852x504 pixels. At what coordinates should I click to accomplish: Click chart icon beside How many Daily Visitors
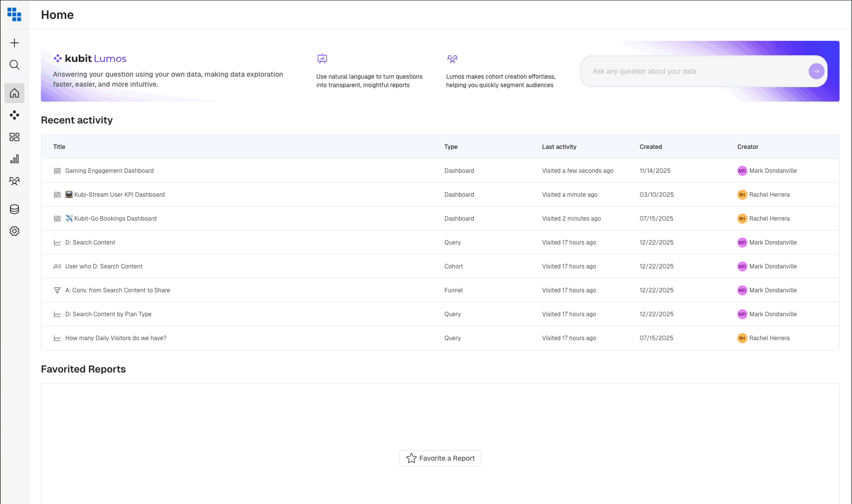click(57, 338)
